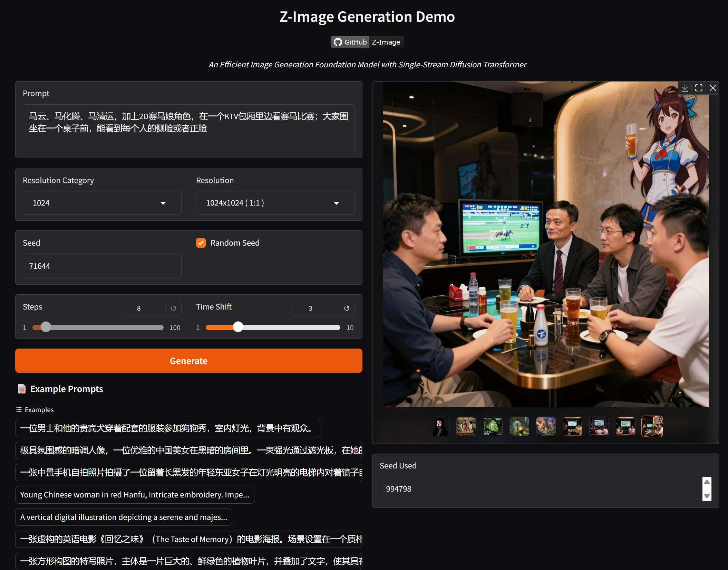Select the first portrait thumbnail in gallery

click(x=439, y=426)
